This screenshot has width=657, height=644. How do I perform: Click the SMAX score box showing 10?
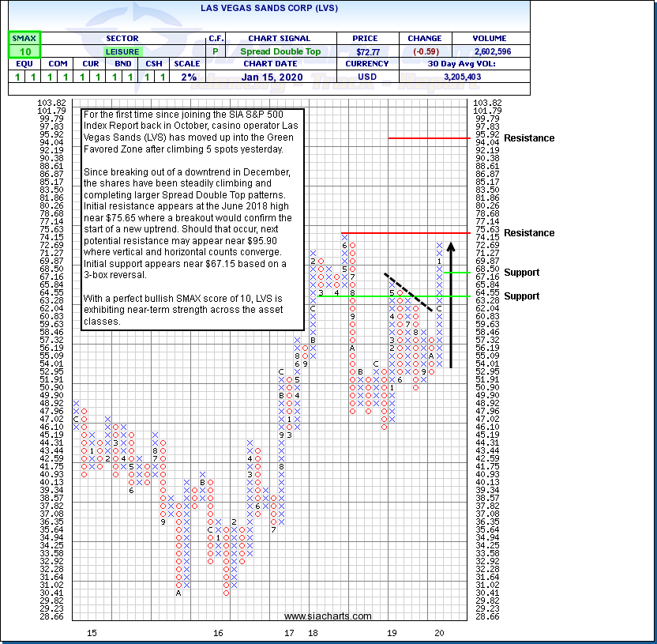pos(24,51)
